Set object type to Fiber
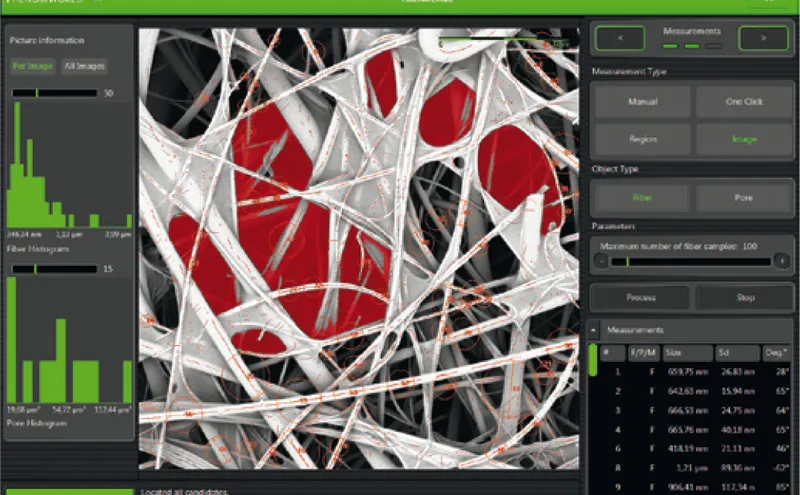800x495 pixels. 641,198
